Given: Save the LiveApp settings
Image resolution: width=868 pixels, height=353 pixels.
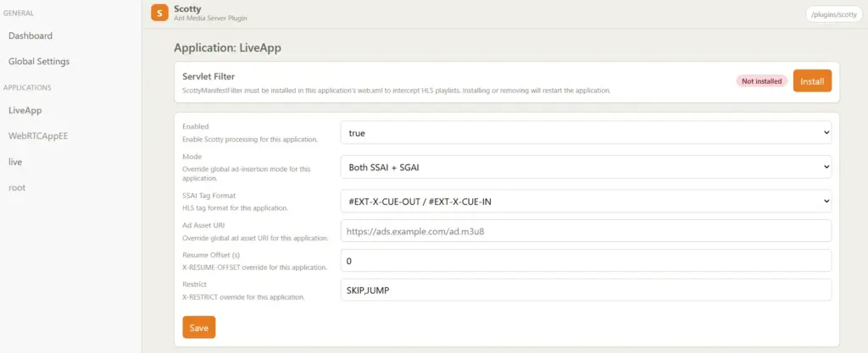Looking at the screenshot, I should [x=198, y=328].
